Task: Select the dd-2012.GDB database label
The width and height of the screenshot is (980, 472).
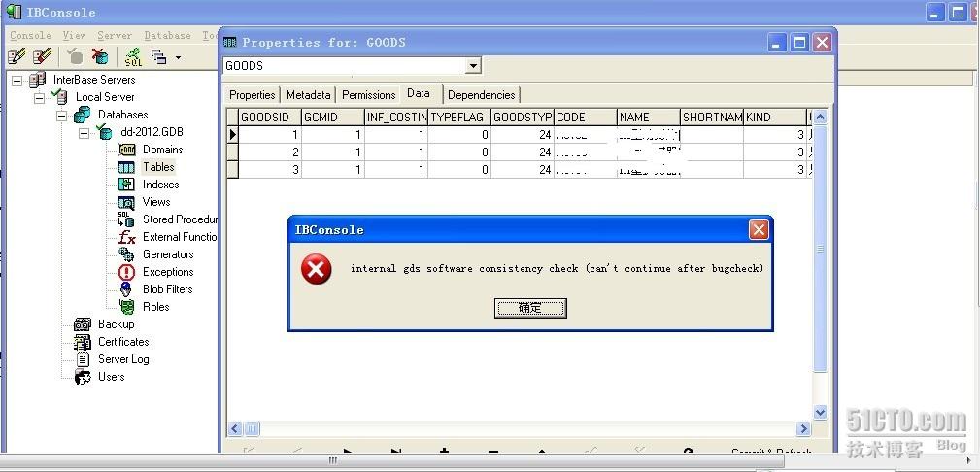Action: 152,132
